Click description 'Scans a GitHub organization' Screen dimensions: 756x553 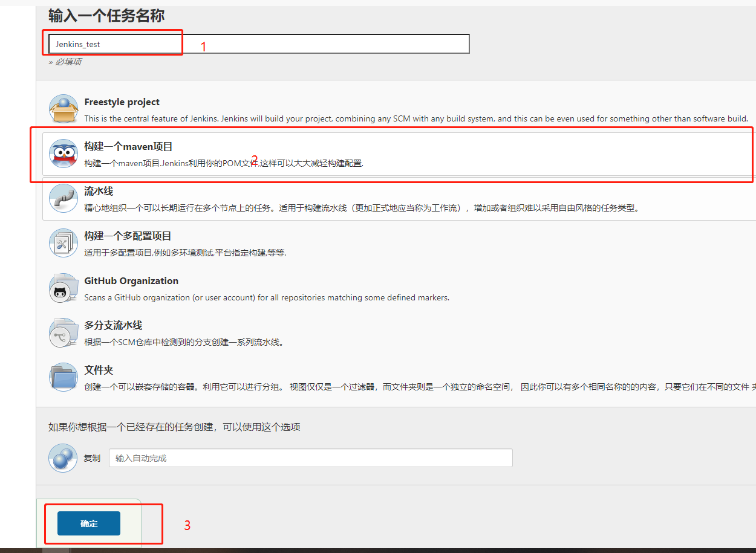[x=267, y=297]
